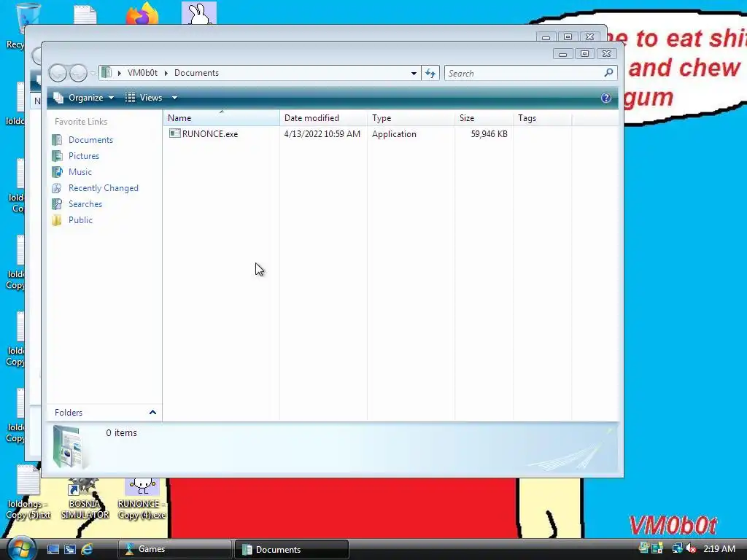Sort files by Name column
This screenshot has height=560, width=747.
222,118
